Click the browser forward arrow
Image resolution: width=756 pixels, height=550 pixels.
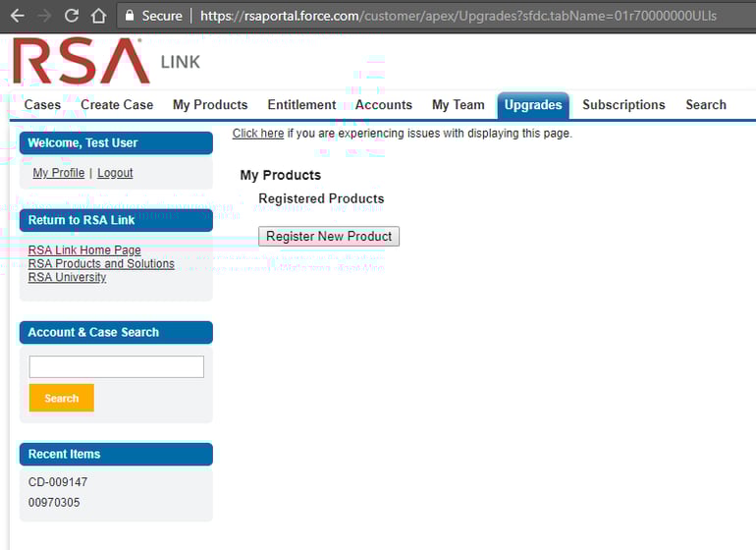click(43, 16)
